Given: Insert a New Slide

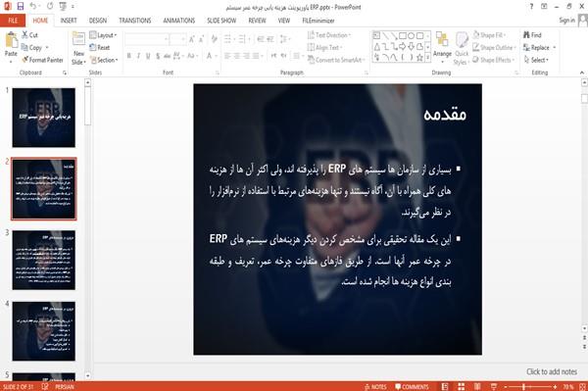Looking at the screenshot, I should pos(78,48).
